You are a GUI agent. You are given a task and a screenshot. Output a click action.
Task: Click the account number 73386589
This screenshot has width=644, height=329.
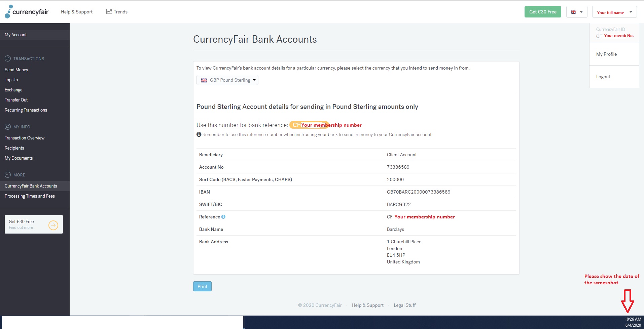(398, 167)
